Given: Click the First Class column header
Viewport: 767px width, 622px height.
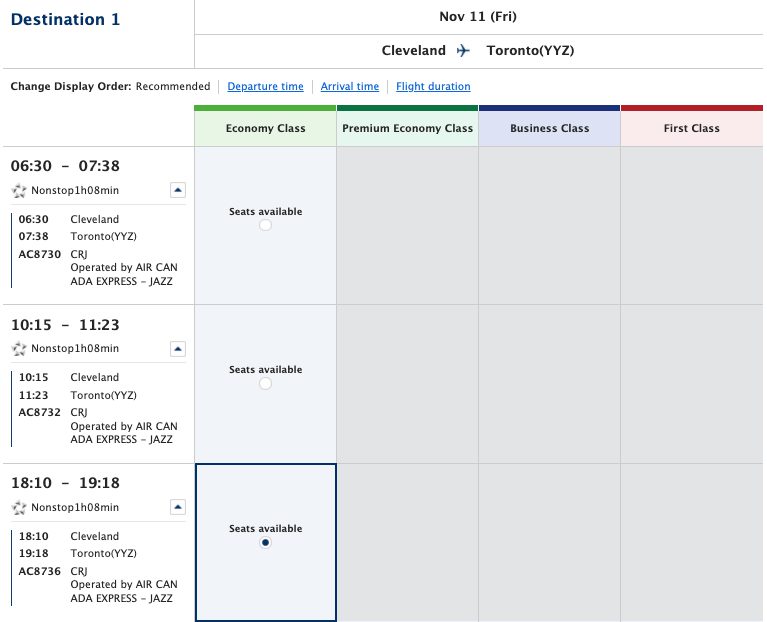Looking at the screenshot, I should (691, 128).
